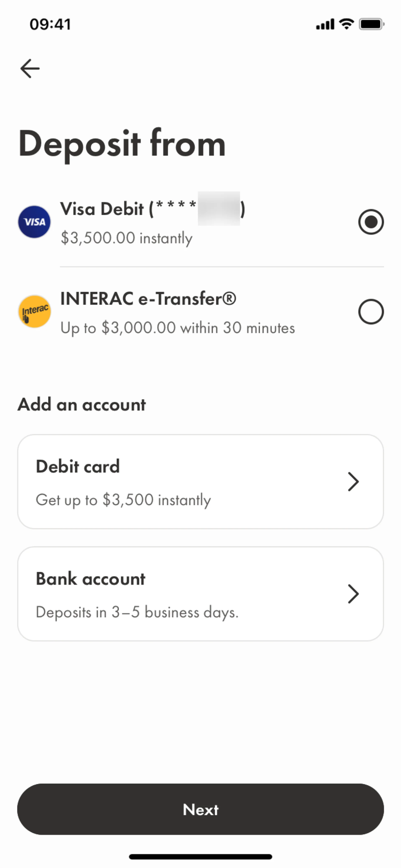Viewport: 401px width, 868px height.
Task: Open Debit card chevron arrow
Action: point(353,482)
